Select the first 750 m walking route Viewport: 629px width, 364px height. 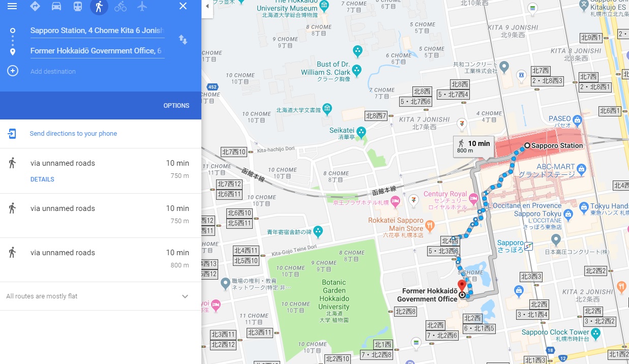(101, 171)
